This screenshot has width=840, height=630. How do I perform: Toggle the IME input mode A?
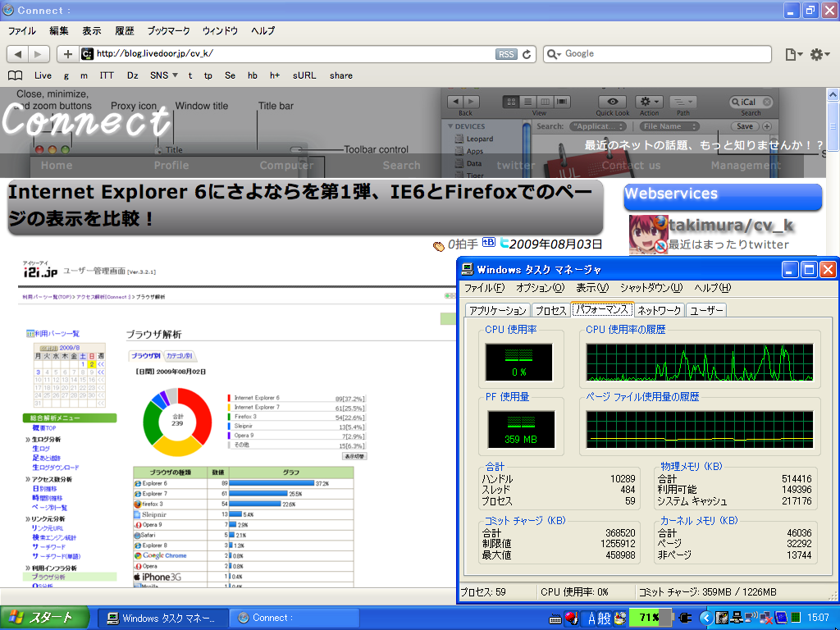592,619
